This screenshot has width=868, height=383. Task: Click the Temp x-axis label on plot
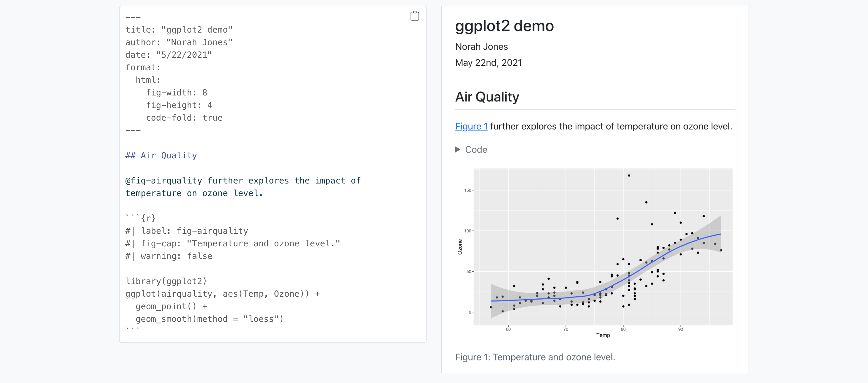click(x=603, y=335)
